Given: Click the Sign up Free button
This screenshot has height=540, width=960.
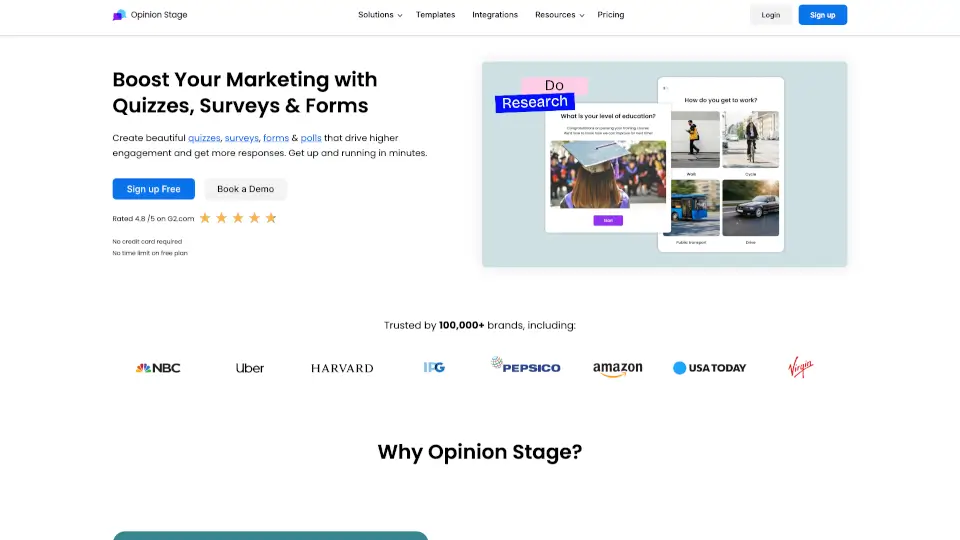Looking at the screenshot, I should (x=154, y=189).
